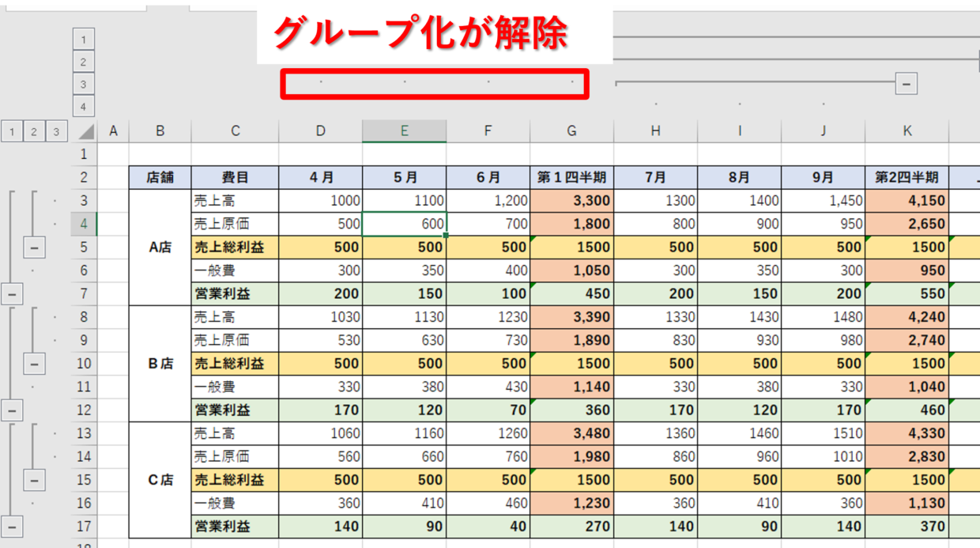Select the B店 merged cell
The image size is (980, 548).
point(160,364)
